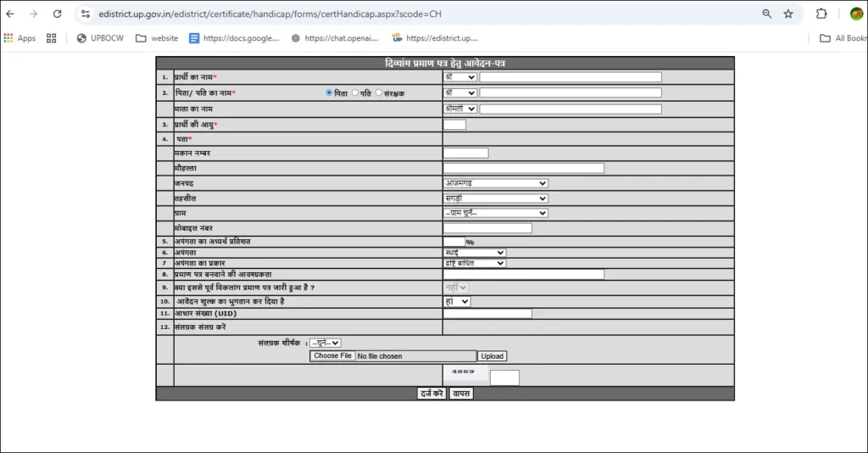
Task: Select the पति radio button
Action: (355, 93)
